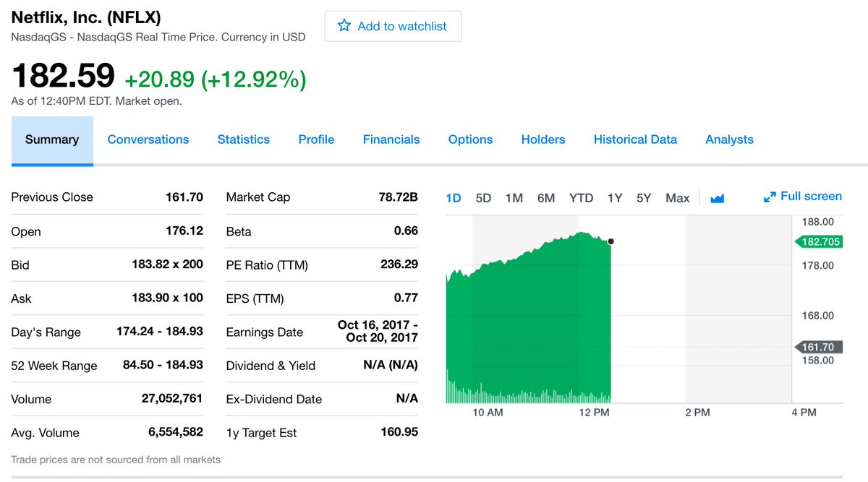Image resolution: width=868 pixels, height=482 pixels.
Task: Open the Historical Data tab
Action: click(635, 140)
